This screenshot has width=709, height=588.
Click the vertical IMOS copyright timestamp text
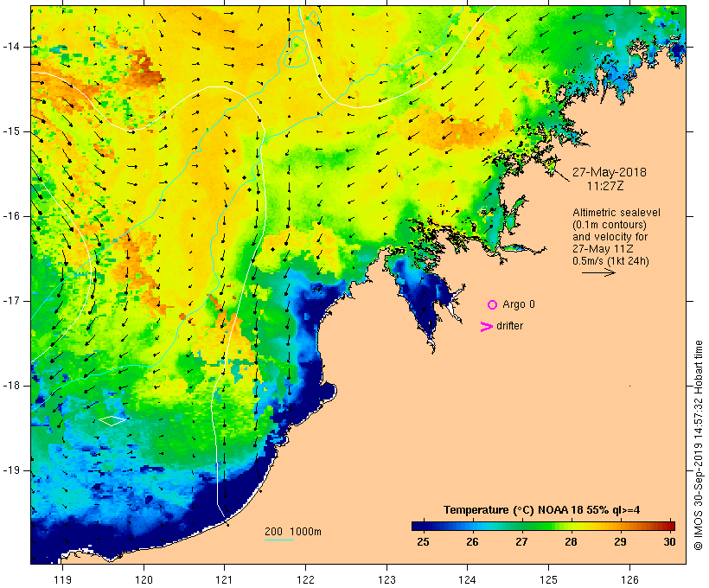click(x=699, y=445)
